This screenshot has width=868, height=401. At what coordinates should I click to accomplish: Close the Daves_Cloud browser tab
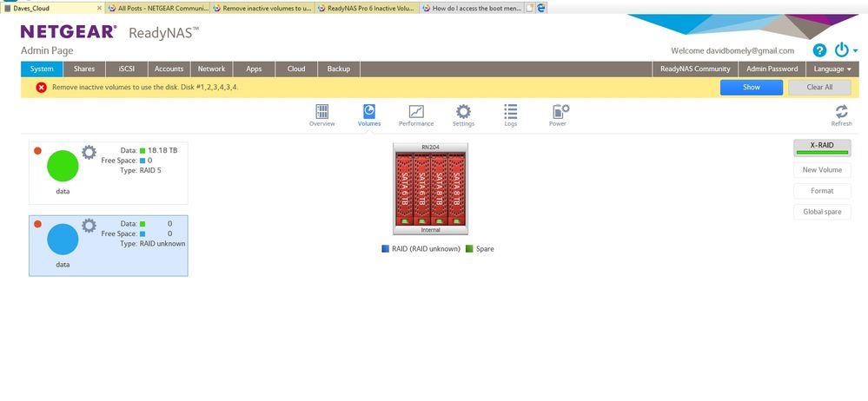point(99,9)
